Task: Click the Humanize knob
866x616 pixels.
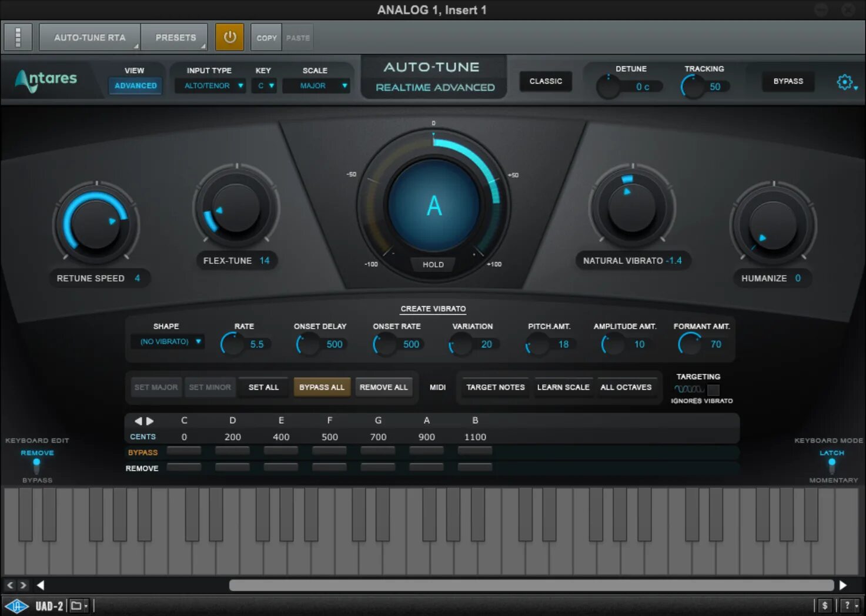Action: click(x=773, y=225)
